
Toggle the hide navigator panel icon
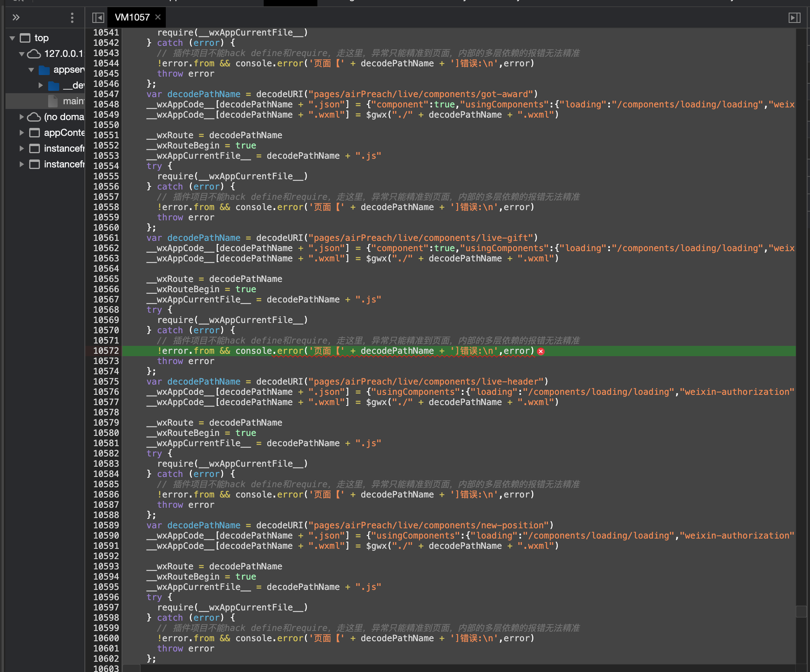tap(98, 17)
